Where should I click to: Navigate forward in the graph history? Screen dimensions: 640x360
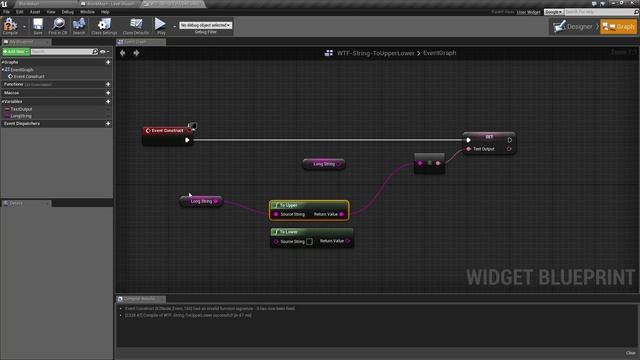click(136, 53)
